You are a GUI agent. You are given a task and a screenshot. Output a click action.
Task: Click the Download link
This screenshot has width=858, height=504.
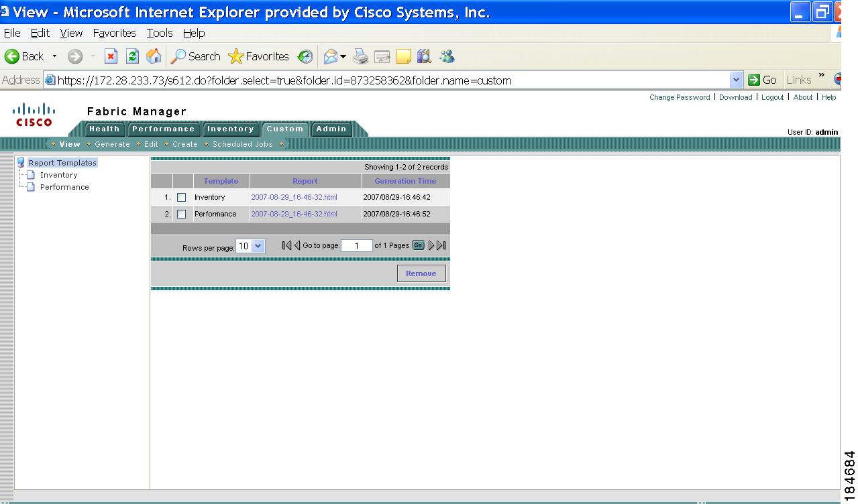(736, 97)
